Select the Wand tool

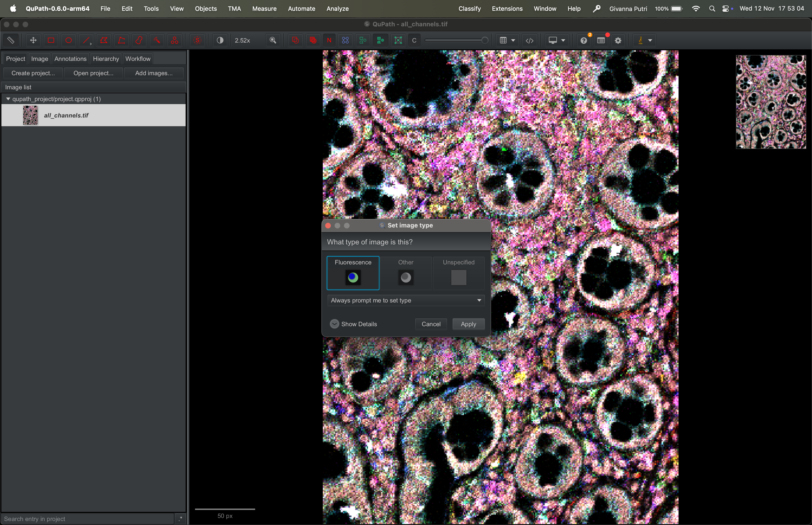click(x=157, y=40)
